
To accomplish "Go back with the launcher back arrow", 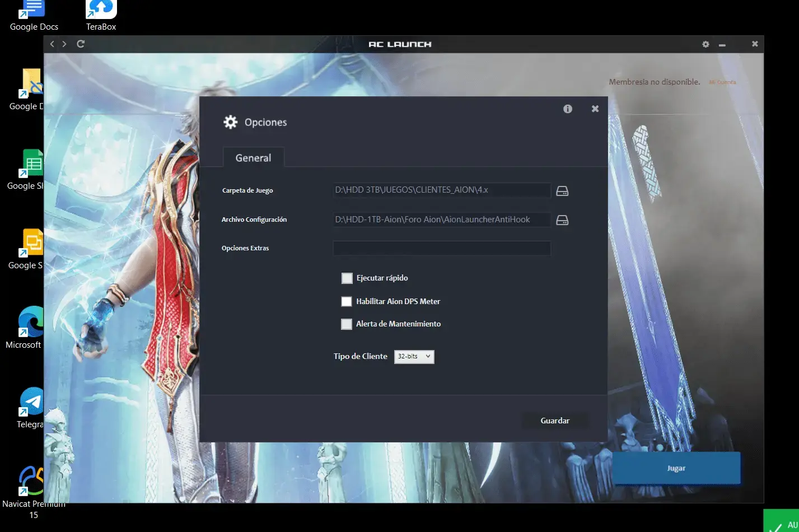I will 52,44.
